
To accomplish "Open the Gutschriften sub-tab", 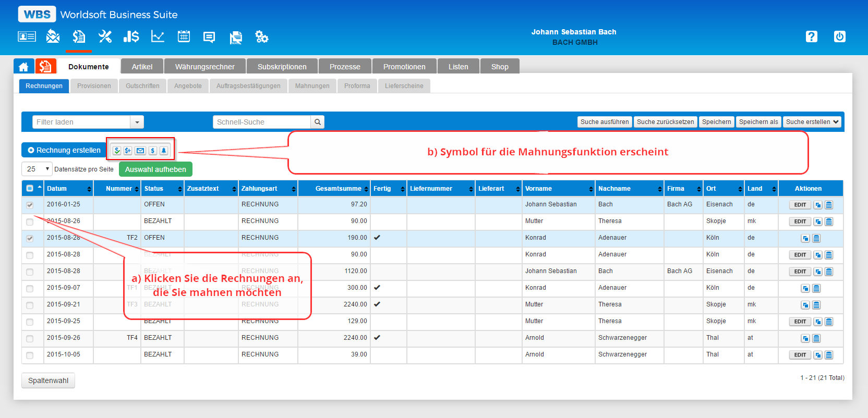I will click(142, 86).
